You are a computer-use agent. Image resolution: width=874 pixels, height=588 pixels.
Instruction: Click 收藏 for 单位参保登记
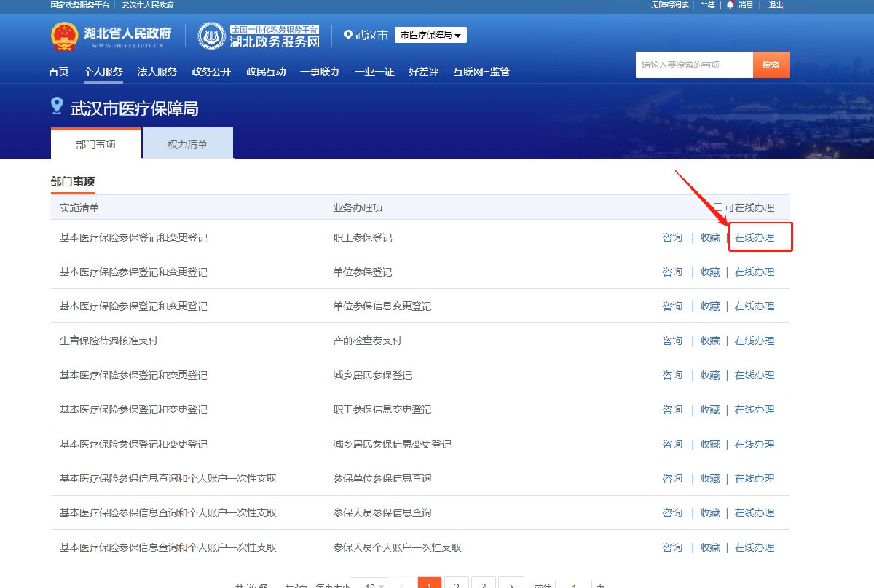709,272
